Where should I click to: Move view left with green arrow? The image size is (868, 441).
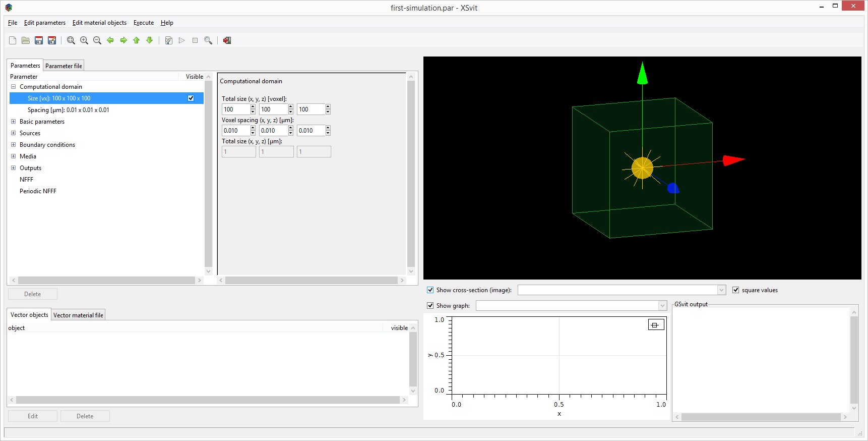[x=110, y=40]
